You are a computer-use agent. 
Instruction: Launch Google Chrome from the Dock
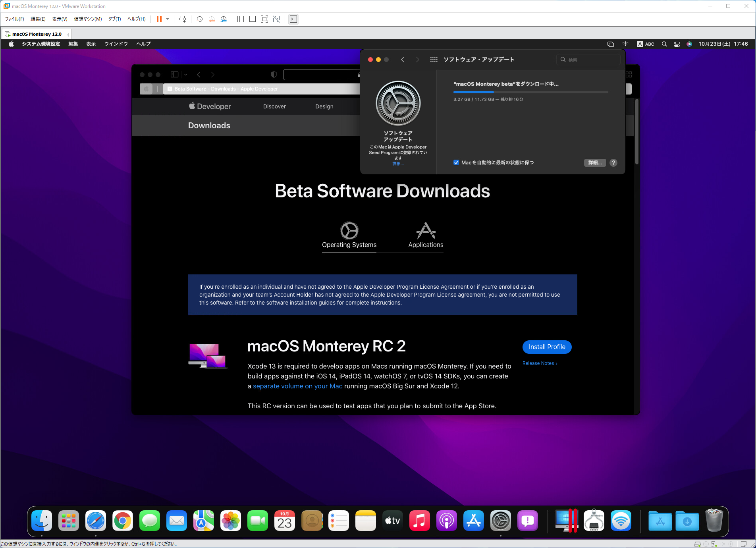click(123, 521)
